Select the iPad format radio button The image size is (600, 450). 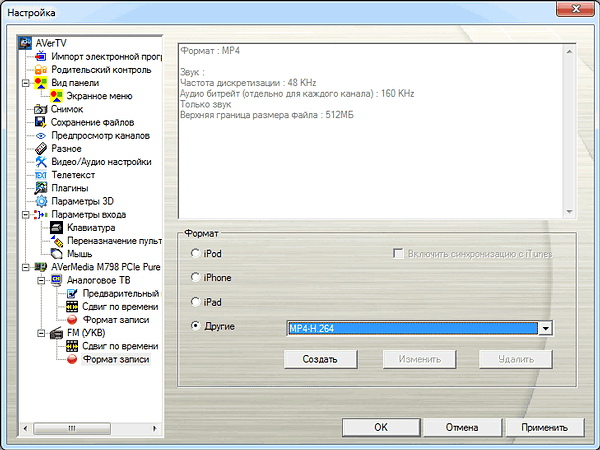[195, 302]
